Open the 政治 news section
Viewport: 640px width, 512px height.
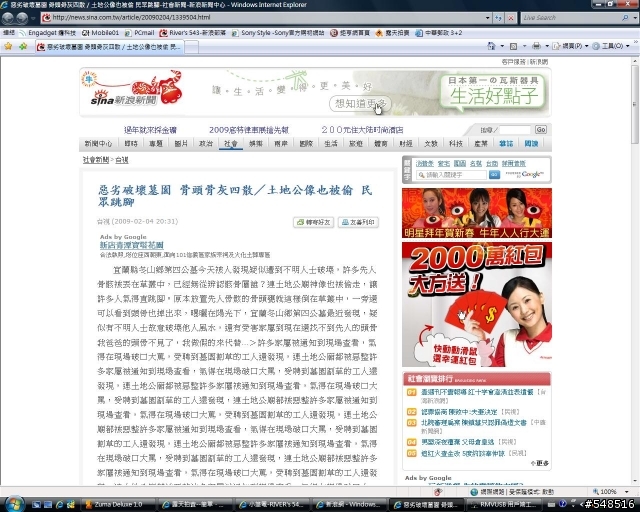(x=206, y=143)
